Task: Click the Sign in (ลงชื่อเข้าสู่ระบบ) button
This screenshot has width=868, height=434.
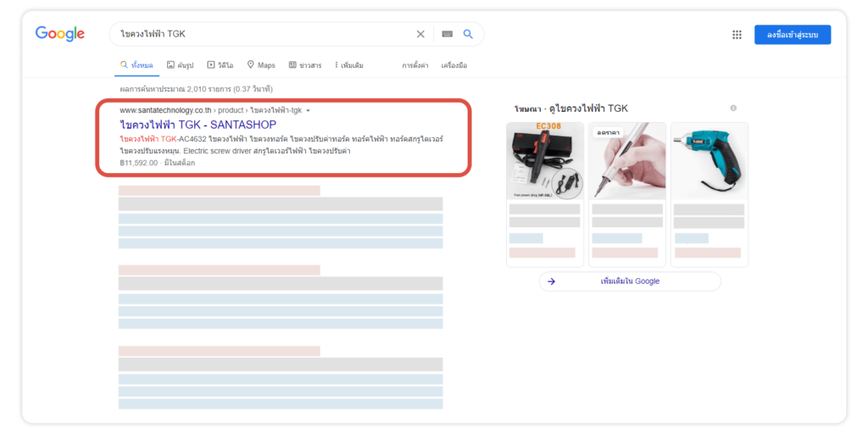Action: pos(792,35)
